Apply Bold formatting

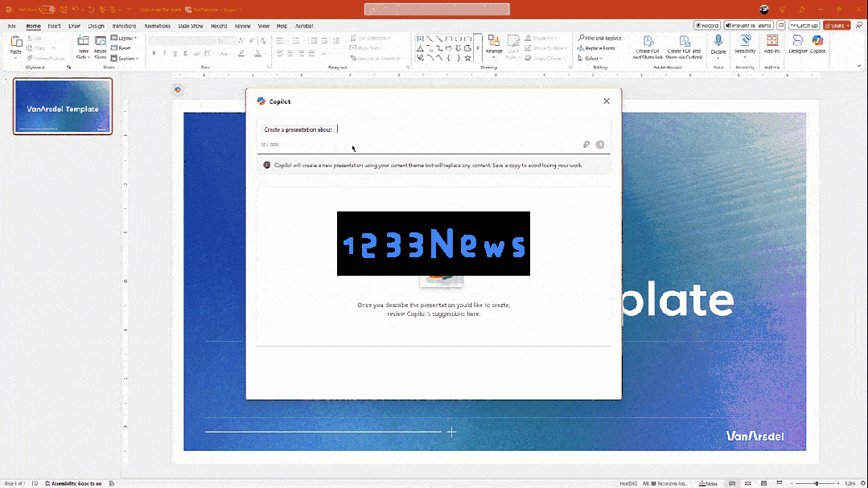coord(154,54)
